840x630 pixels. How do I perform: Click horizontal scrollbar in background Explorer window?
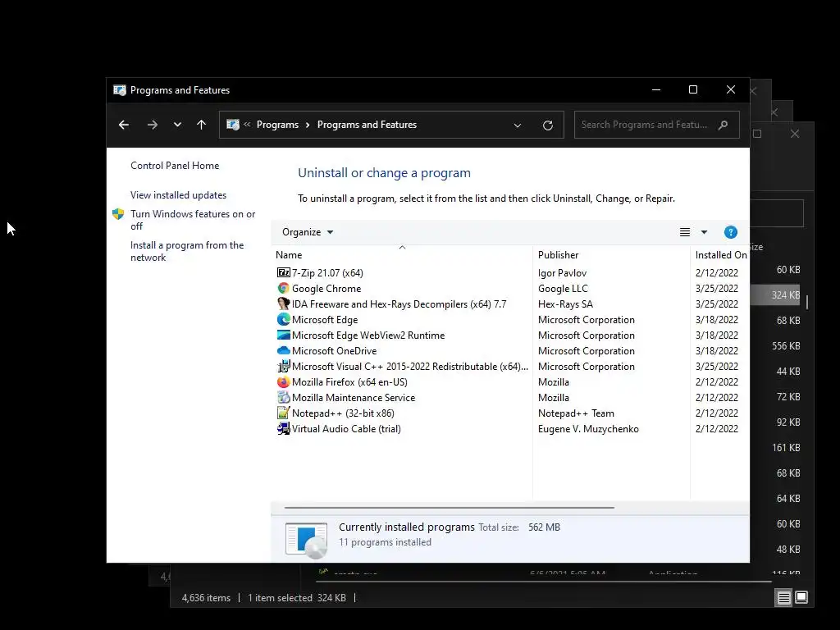click(544, 581)
